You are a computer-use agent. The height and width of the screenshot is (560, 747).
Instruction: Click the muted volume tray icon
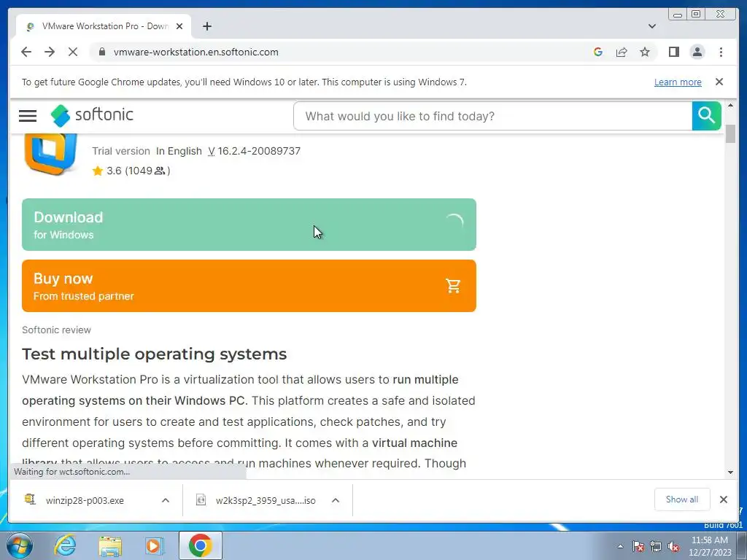673,546
